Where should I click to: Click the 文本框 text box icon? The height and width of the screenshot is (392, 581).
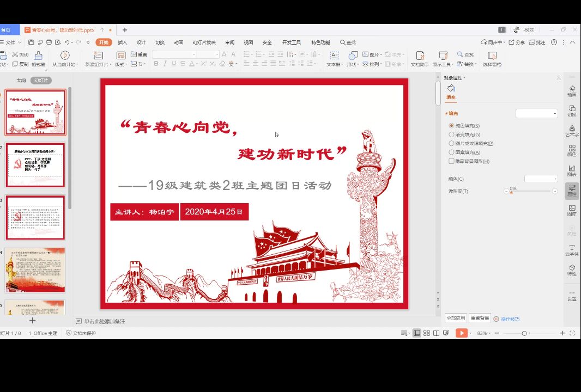point(334,56)
